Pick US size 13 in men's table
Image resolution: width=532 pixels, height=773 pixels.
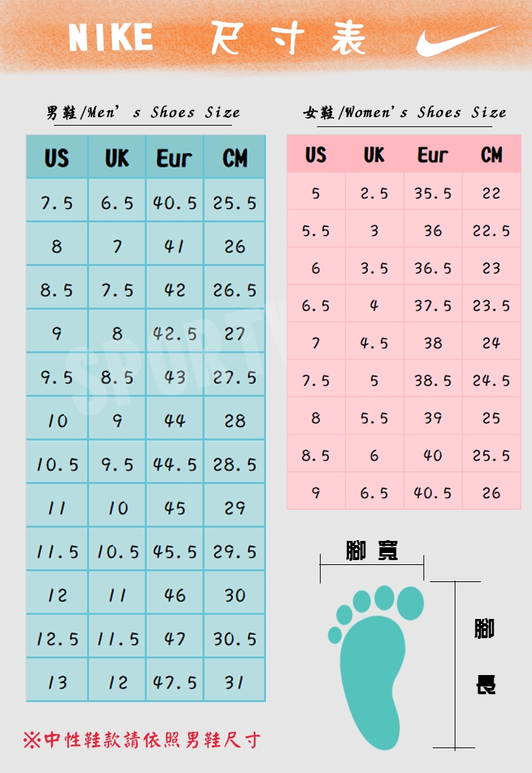pyautogui.click(x=57, y=682)
